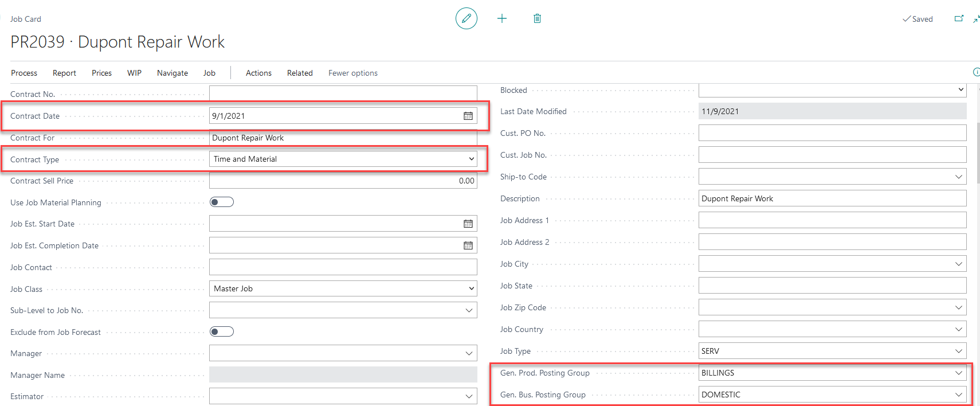Open job card in new window icon
Screen dimensions: 980x406
click(958, 19)
